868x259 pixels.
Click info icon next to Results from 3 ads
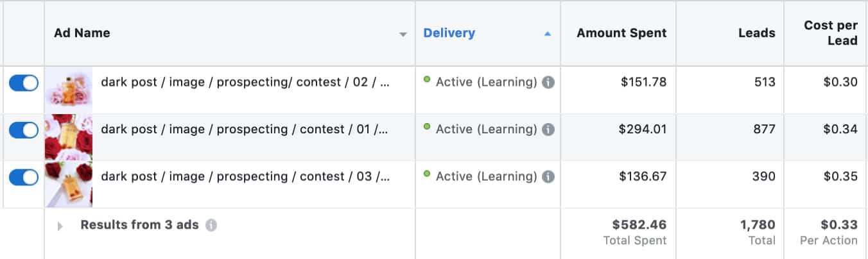(x=211, y=226)
